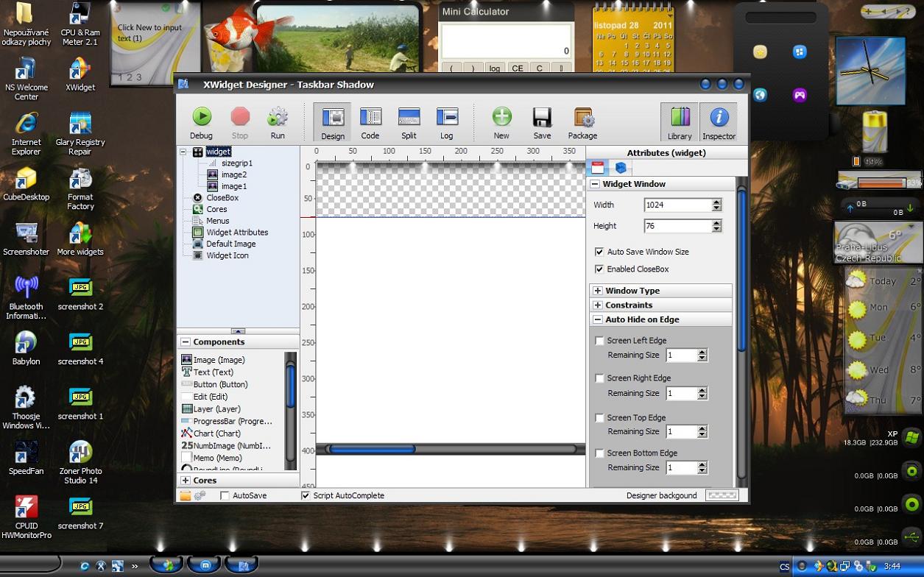
Task: Switch to Code view in toolbar
Action: click(x=370, y=117)
